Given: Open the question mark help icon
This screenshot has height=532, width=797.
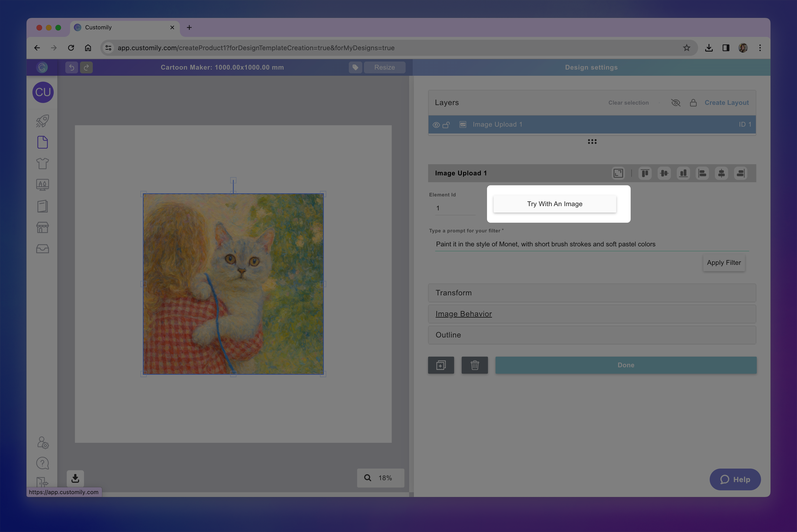Looking at the screenshot, I should pyautogui.click(x=42, y=463).
